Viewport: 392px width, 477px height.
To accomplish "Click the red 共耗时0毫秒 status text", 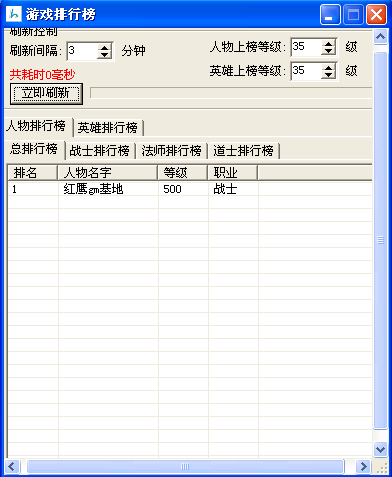I will click(x=42, y=75).
